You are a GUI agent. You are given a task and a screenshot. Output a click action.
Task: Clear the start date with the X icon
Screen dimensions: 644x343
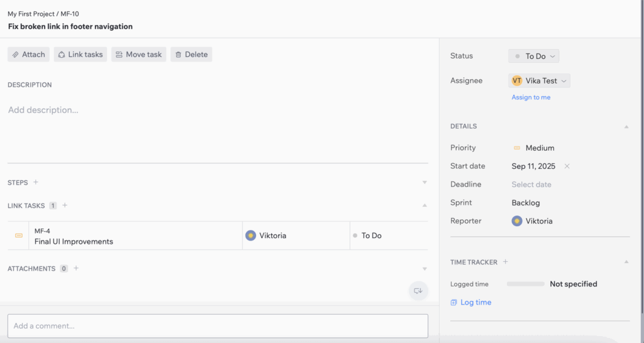point(567,166)
